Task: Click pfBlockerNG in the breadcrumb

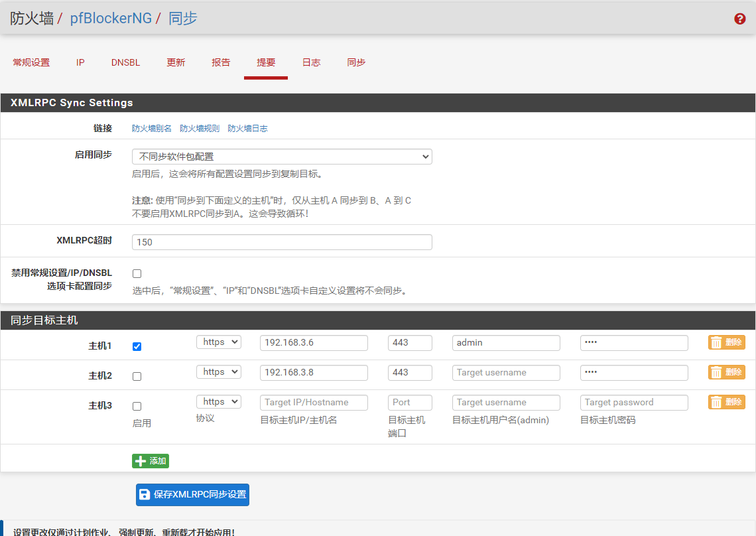Action: tap(111, 19)
